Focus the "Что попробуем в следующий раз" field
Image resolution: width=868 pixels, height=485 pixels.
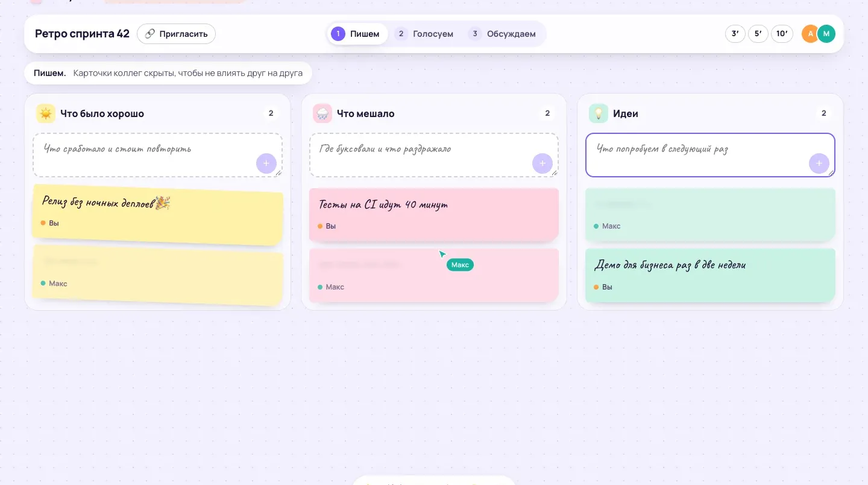[x=710, y=155]
